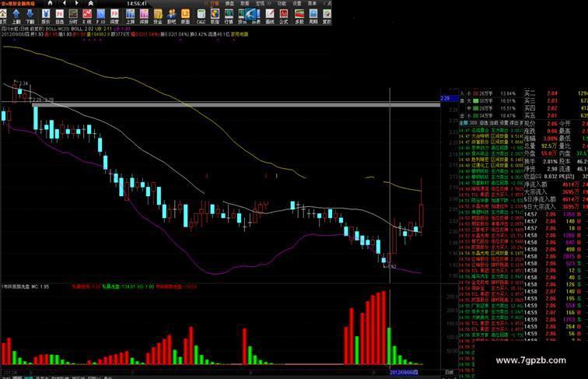Open the 首页 home page toolbar icon

2,16
